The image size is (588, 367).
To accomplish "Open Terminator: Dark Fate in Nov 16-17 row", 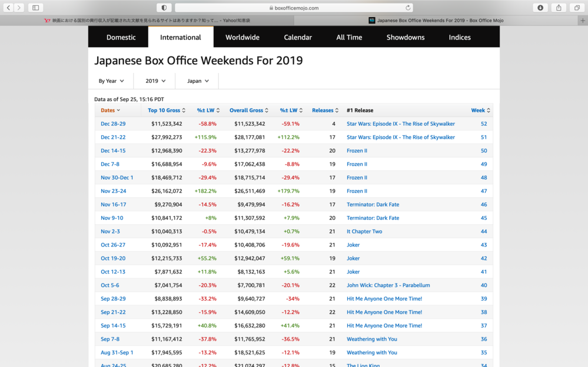I will [373, 205].
